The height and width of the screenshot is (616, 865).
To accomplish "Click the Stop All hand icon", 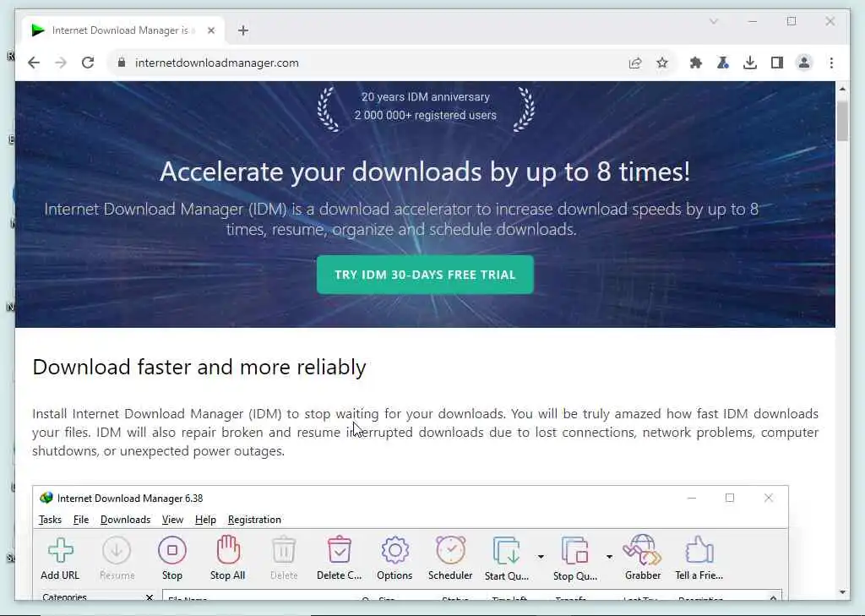I will tap(228, 550).
